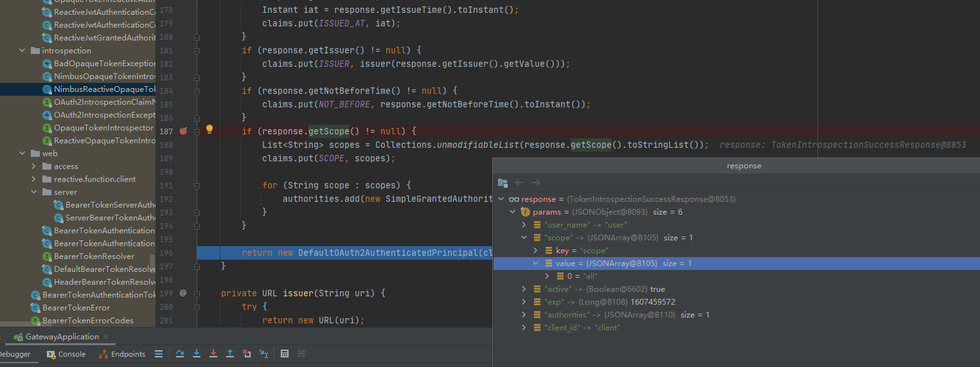Screen dimensions: 980x367
Task: Switch to the Console tab
Action: click(66, 354)
